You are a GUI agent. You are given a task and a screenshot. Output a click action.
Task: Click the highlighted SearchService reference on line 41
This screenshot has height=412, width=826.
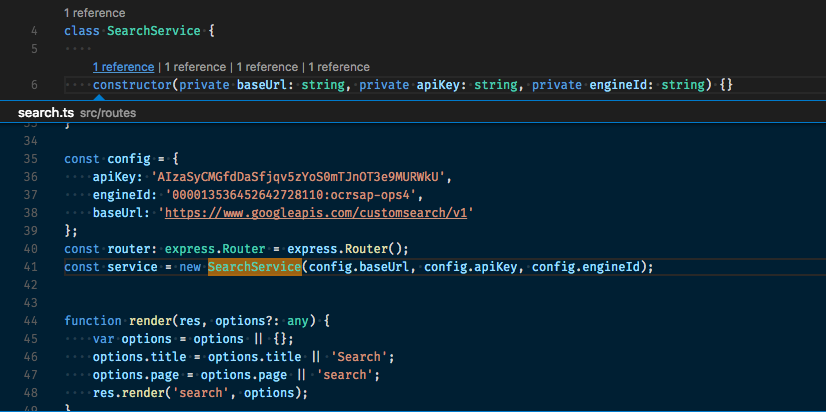point(254,267)
